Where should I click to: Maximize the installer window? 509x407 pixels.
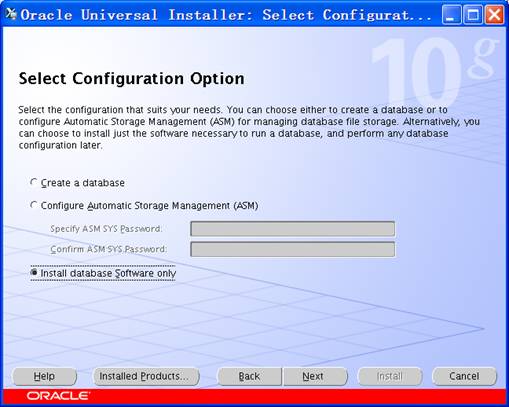coord(473,15)
